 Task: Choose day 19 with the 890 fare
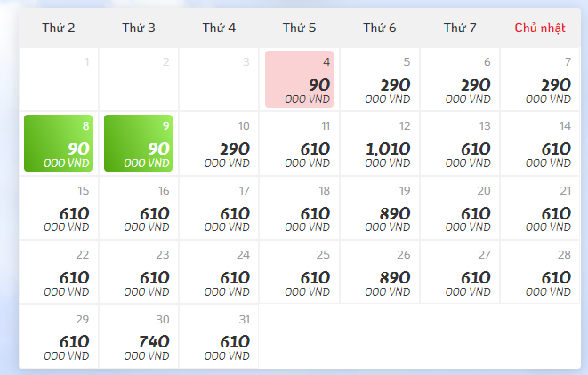[x=379, y=208]
